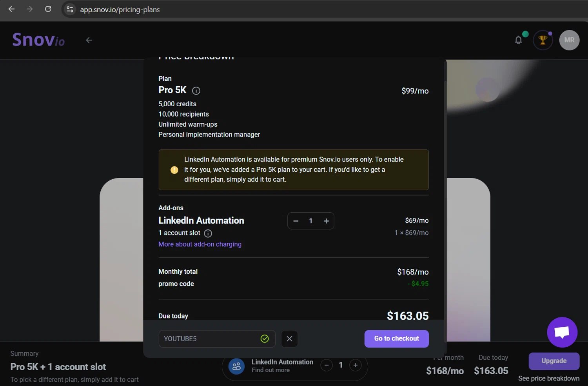Screen dimensions: 588x386
Task: Open the site information icon in address bar
Action: [x=70, y=9]
